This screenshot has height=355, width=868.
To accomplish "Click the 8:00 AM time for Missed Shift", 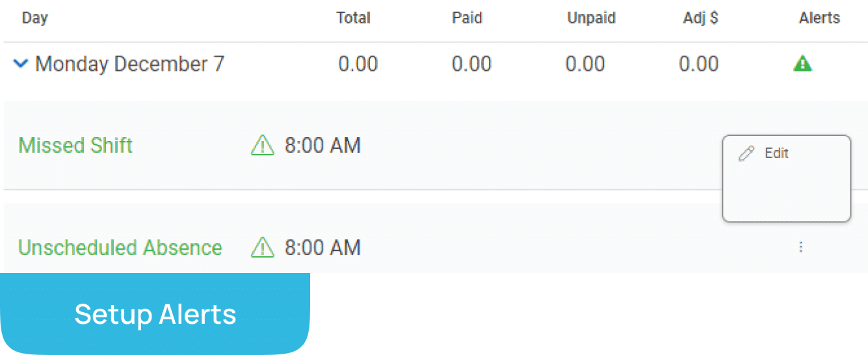I will pos(322,146).
